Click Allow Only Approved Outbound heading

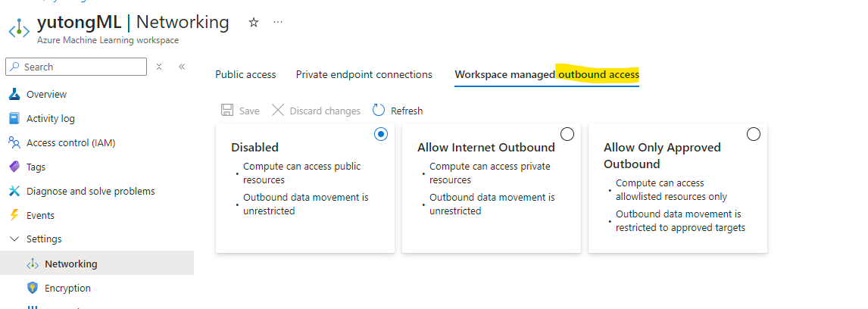662,155
